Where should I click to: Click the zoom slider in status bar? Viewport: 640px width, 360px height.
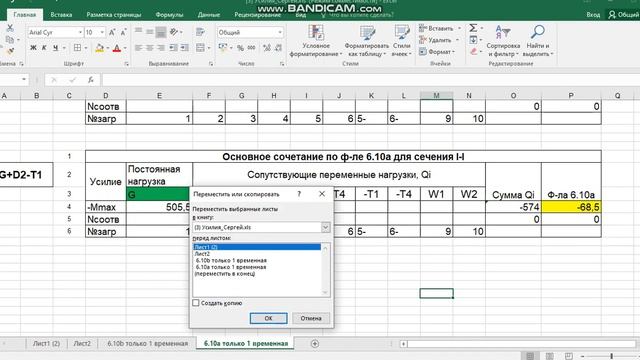[x=611, y=356]
